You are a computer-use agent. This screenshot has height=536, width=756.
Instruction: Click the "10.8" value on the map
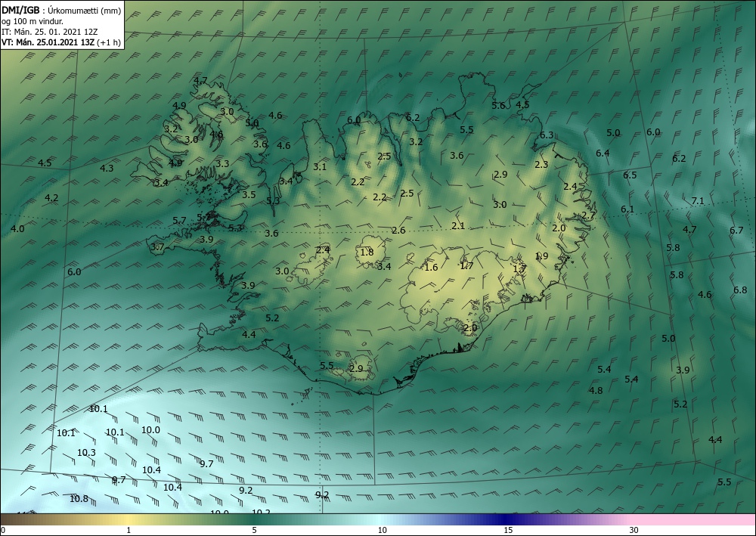click(x=79, y=498)
